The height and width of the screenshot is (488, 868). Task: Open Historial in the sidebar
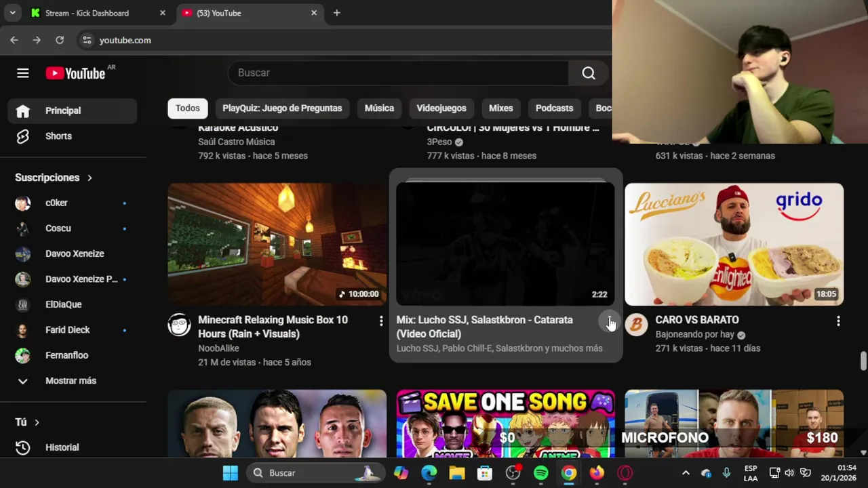point(73,447)
